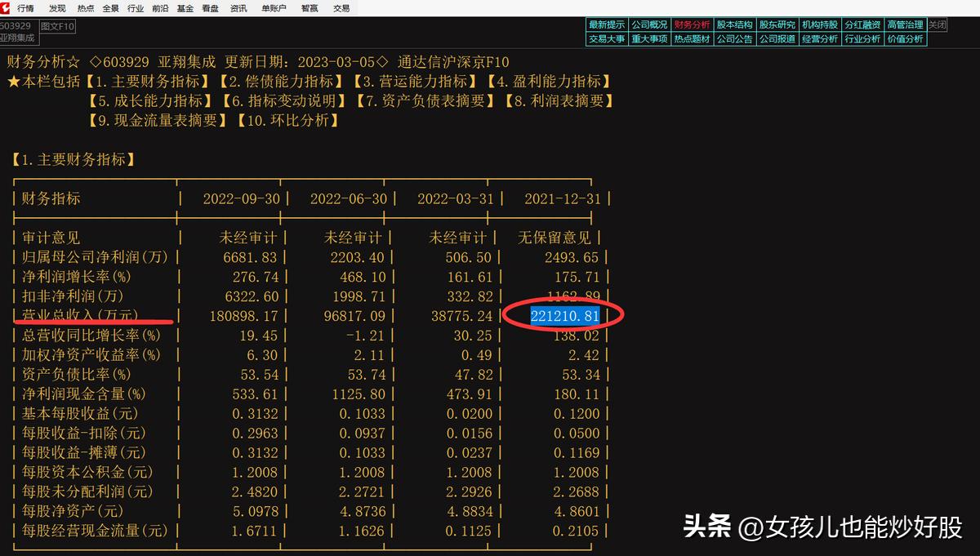Image resolution: width=980 pixels, height=556 pixels.
Task: Open the 发现 menu
Action: [x=57, y=8]
